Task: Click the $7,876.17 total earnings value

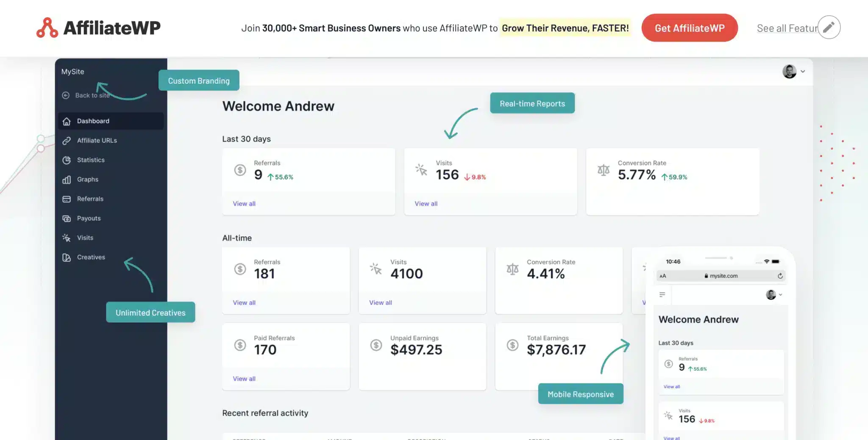Action: click(556, 350)
